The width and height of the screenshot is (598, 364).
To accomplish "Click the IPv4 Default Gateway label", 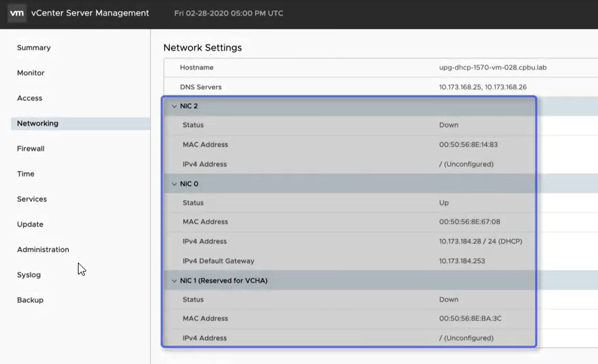I will pos(218,261).
